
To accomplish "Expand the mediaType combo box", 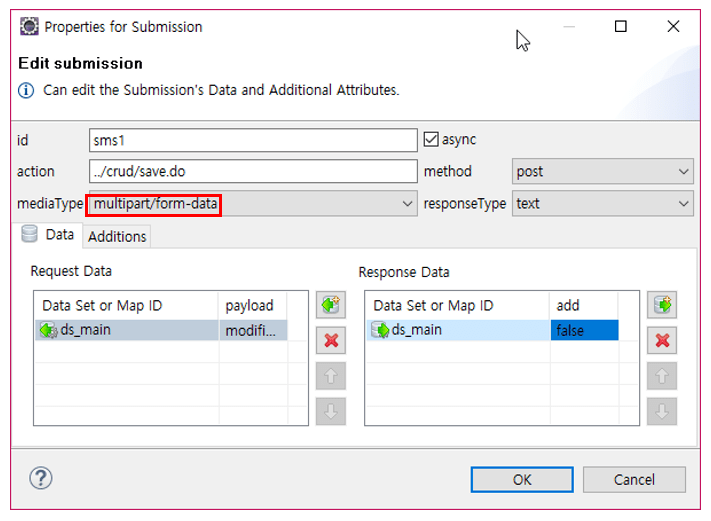I will (406, 204).
